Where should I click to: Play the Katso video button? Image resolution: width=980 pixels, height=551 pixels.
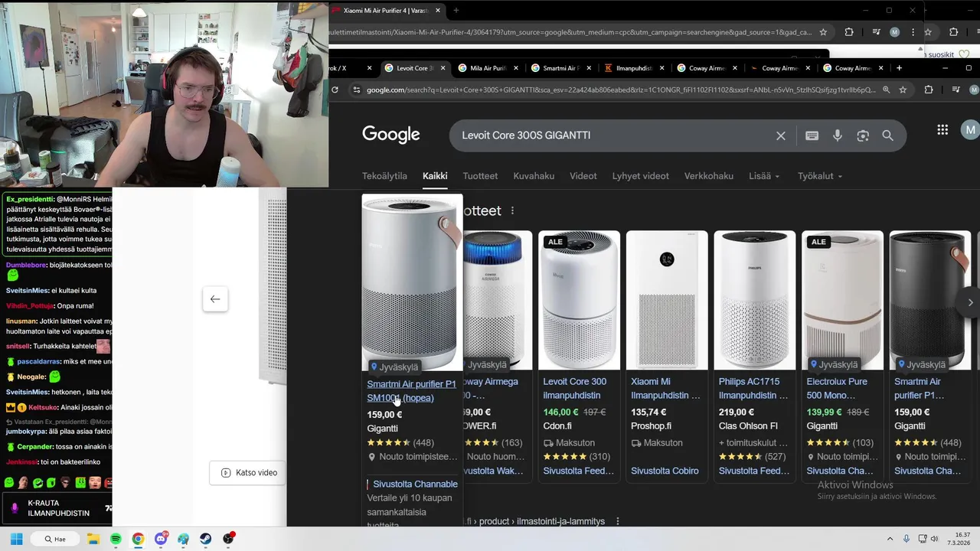pos(249,473)
